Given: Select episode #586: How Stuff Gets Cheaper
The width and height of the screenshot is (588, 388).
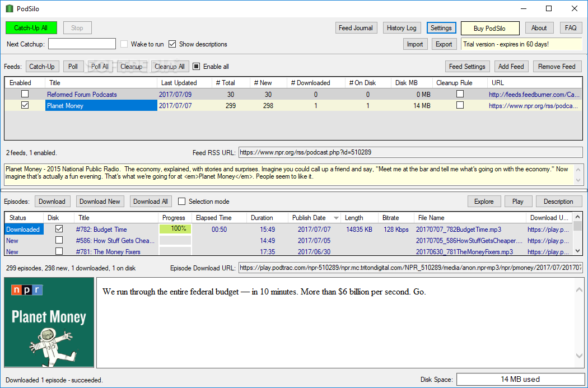Looking at the screenshot, I should pos(115,241).
